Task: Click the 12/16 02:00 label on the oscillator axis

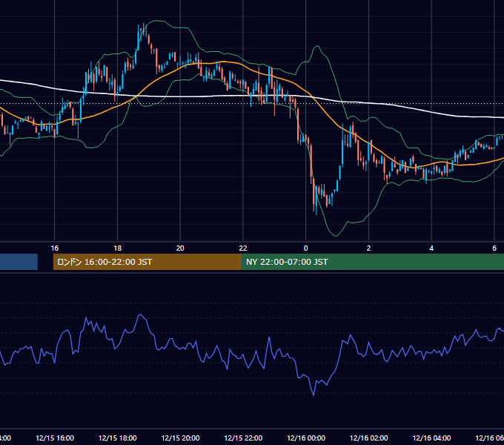Action: point(368,438)
